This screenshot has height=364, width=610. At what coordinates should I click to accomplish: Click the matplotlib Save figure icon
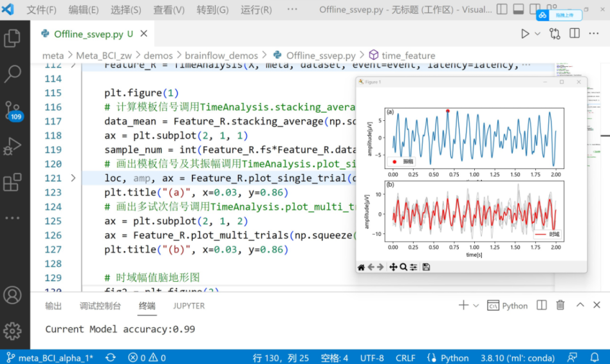pyautogui.click(x=426, y=267)
